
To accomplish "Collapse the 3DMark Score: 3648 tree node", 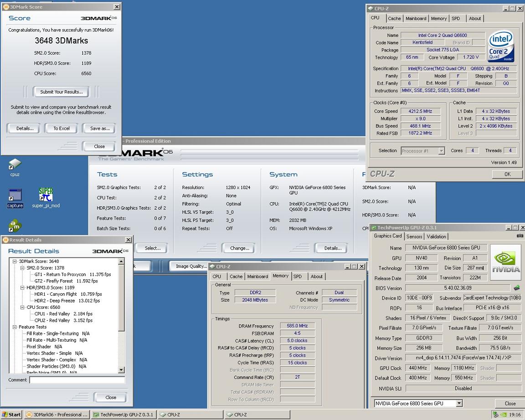I will tap(15, 261).
